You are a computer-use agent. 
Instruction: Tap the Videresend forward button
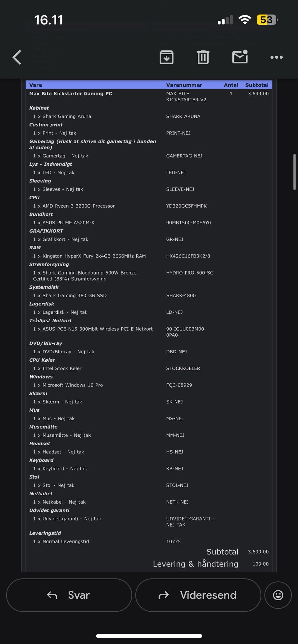coord(198,595)
